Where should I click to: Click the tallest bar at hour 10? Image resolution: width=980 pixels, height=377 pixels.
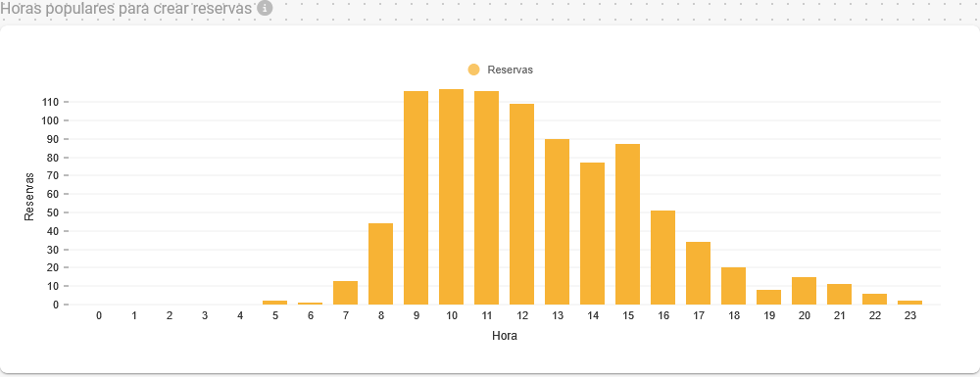tap(451, 197)
